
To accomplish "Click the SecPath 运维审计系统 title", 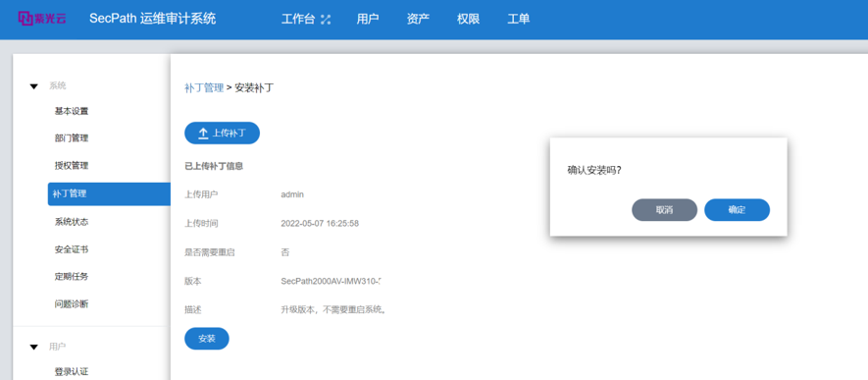I will tap(153, 19).
